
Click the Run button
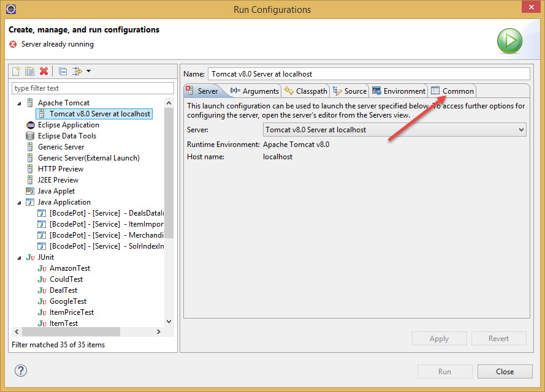click(x=445, y=372)
